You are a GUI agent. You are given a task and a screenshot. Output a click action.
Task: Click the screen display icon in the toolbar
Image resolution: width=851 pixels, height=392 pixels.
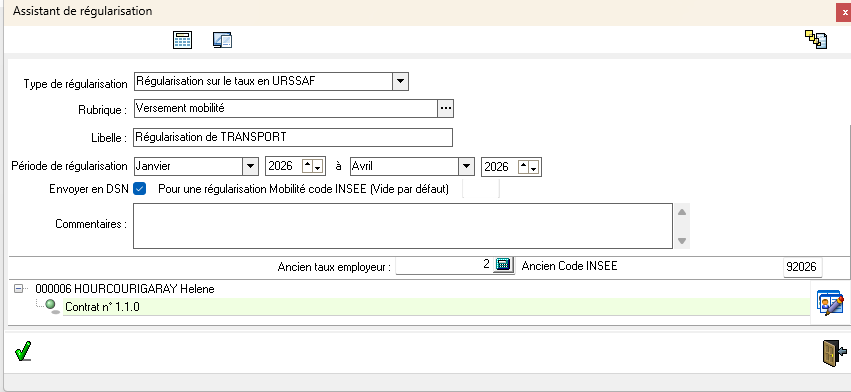(x=223, y=40)
